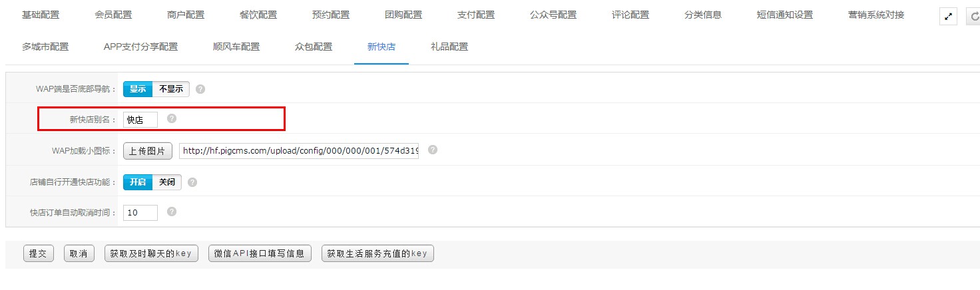Viewport: 980px width, 290px height.
Task: Click the refresh icon at top right
Action: tap(973, 17)
